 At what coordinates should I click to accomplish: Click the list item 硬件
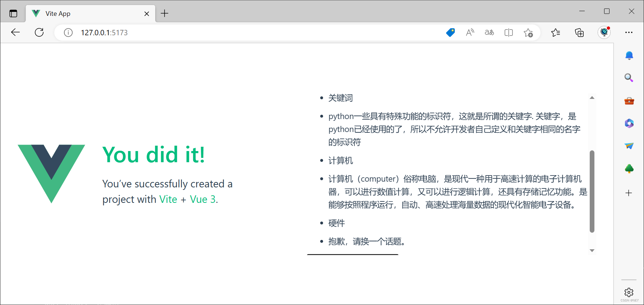[x=337, y=223]
